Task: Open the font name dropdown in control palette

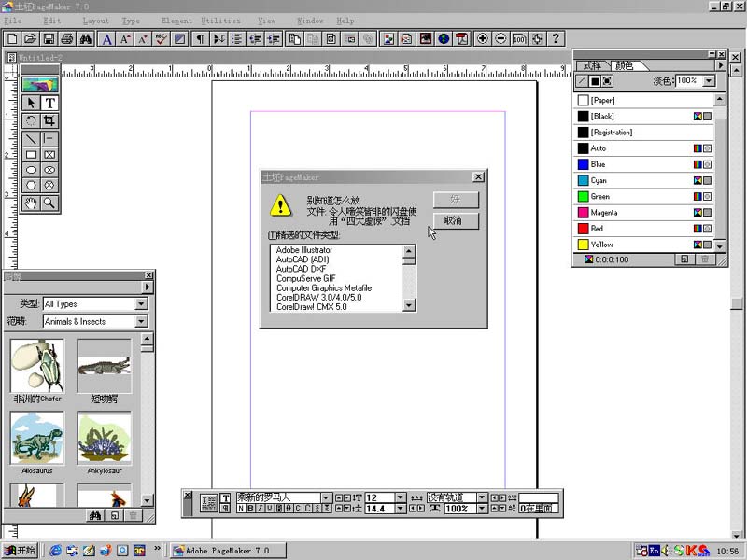Action: (326, 497)
